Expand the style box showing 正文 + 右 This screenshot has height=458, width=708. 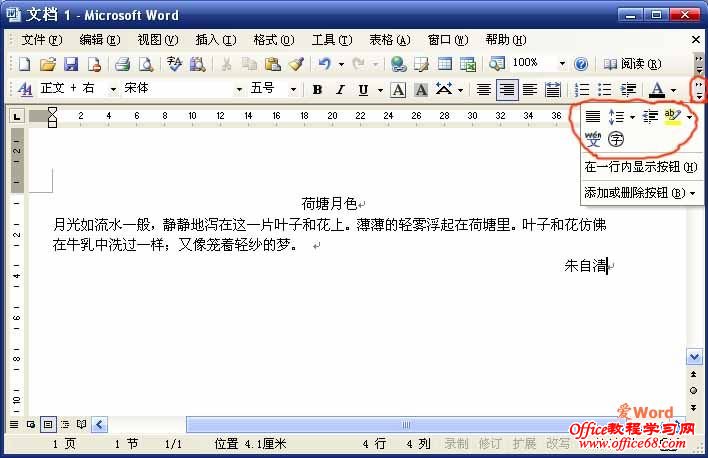pos(113,90)
